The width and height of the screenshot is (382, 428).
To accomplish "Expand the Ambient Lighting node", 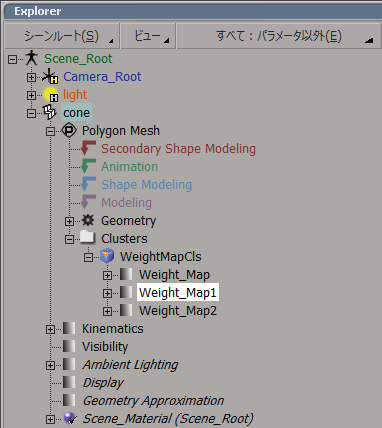I will click(50, 366).
